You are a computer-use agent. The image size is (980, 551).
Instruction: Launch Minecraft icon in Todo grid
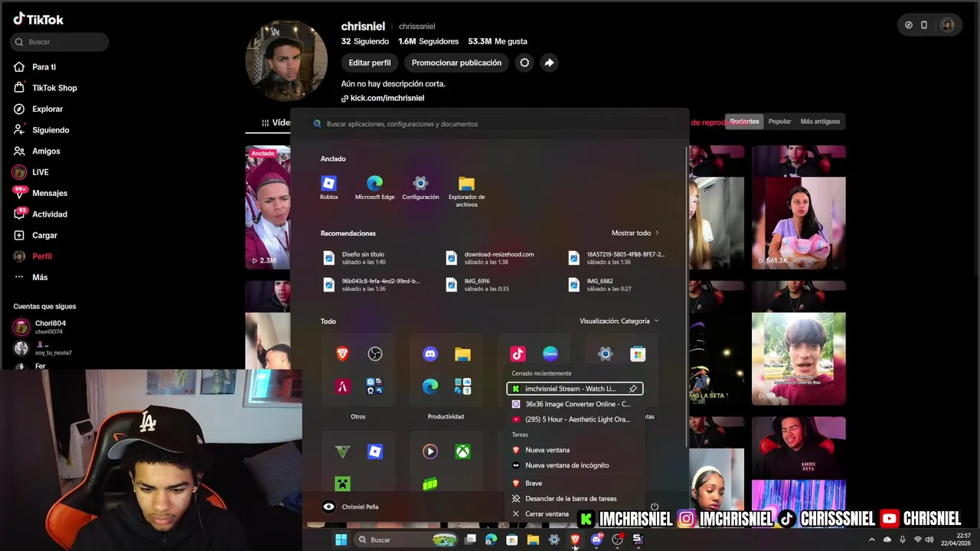(x=342, y=484)
